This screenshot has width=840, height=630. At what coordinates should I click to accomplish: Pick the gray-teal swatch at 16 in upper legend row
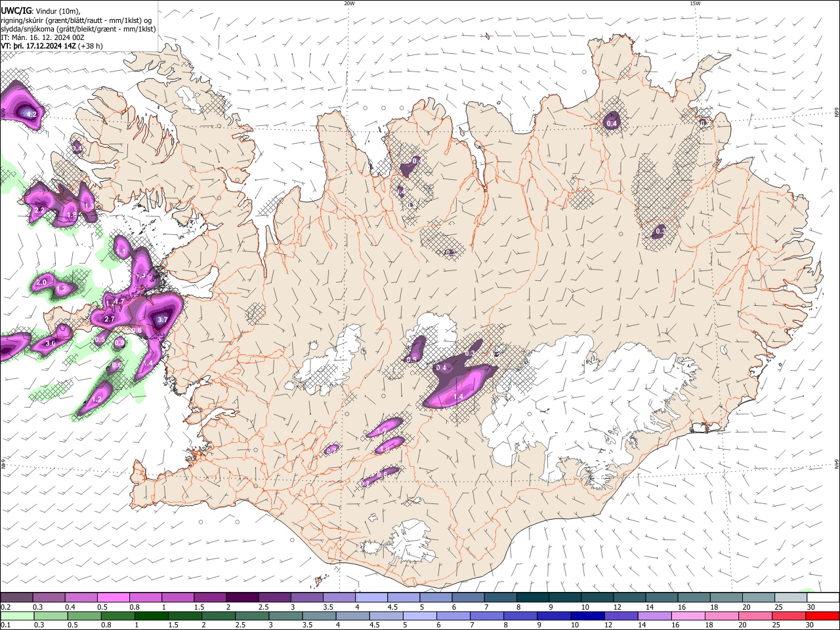(693, 597)
